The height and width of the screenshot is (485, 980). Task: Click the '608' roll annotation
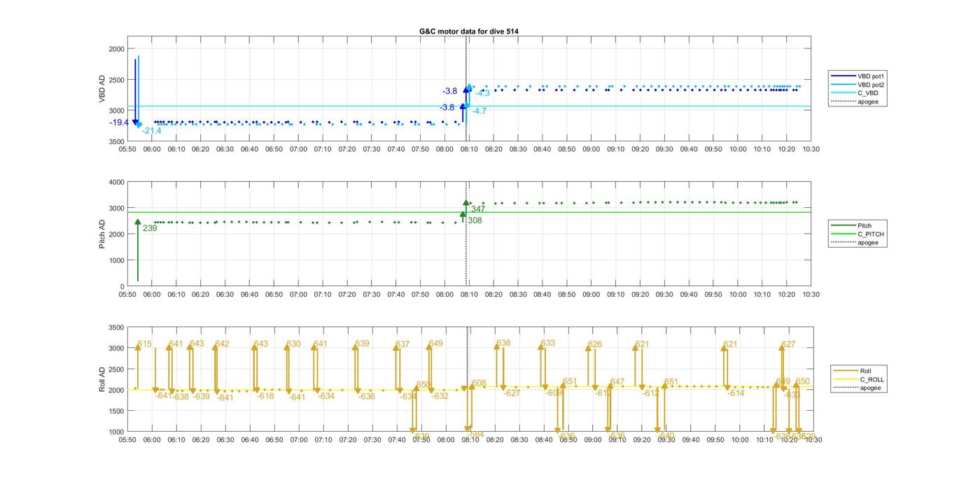pyautogui.click(x=479, y=384)
